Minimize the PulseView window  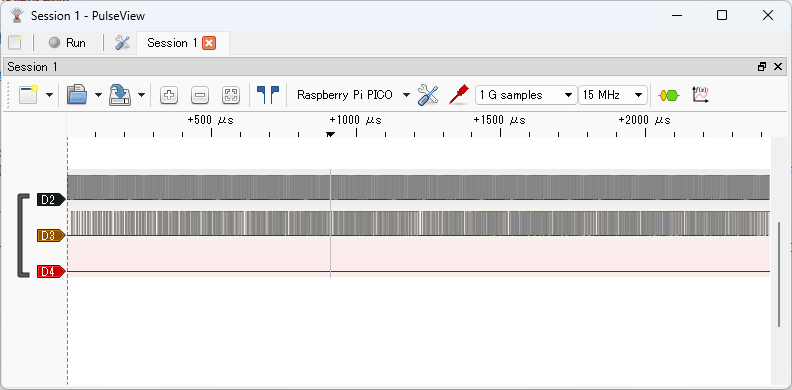pos(677,16)
